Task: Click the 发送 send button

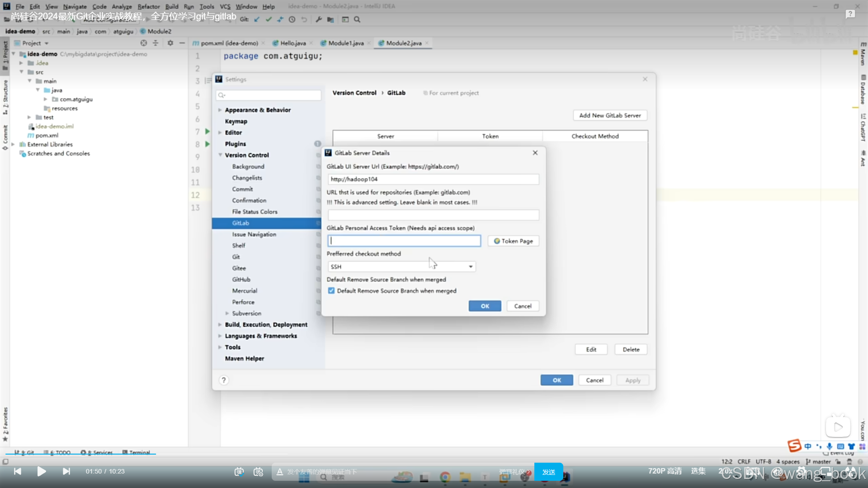Action: (x=549, y=472)
